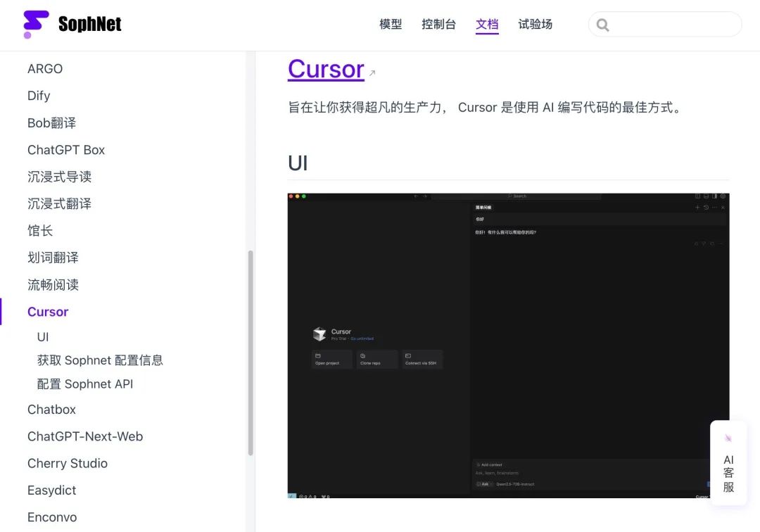Select the 文档 nav tab
Viewport: 760px width, 532px height.
click(487, 24)
